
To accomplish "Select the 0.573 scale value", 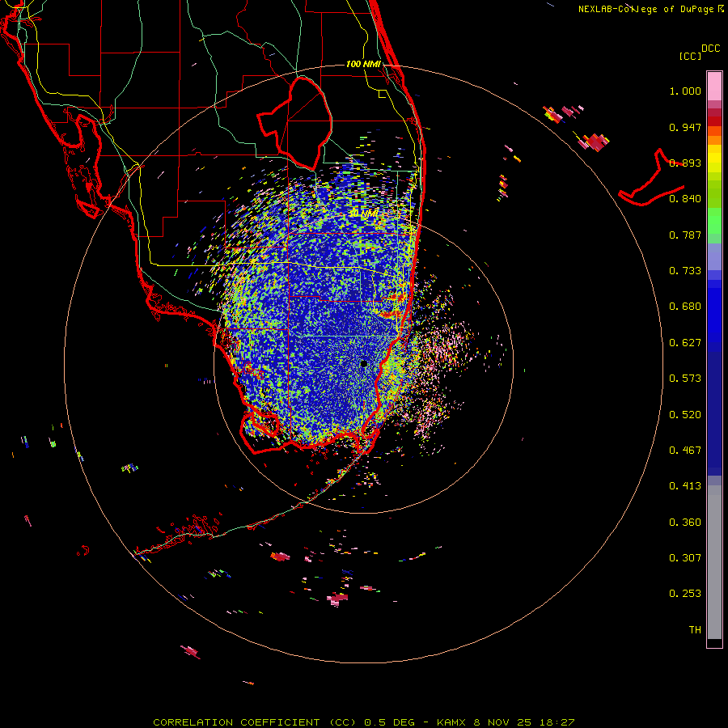I will tap(685, 379).
